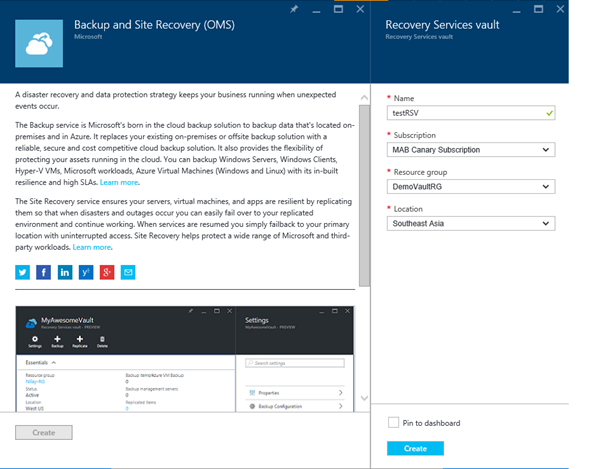Image resolution: width=610 pixels, height=469 pixels.
Task: Click the West US location value in preview
Action: [x=35, y=408]
